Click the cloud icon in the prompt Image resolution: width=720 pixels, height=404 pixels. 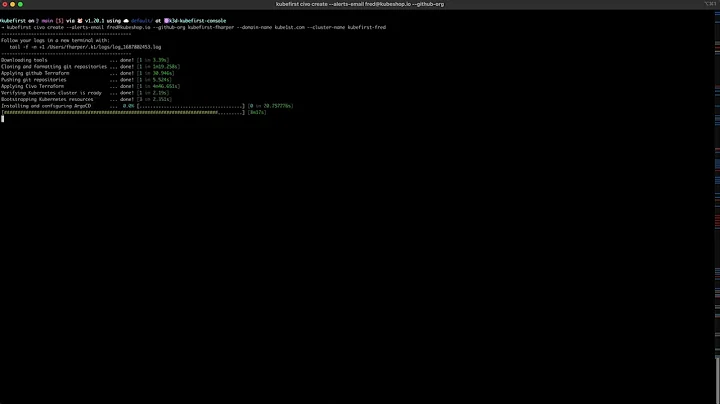click(x=126, y=21)
